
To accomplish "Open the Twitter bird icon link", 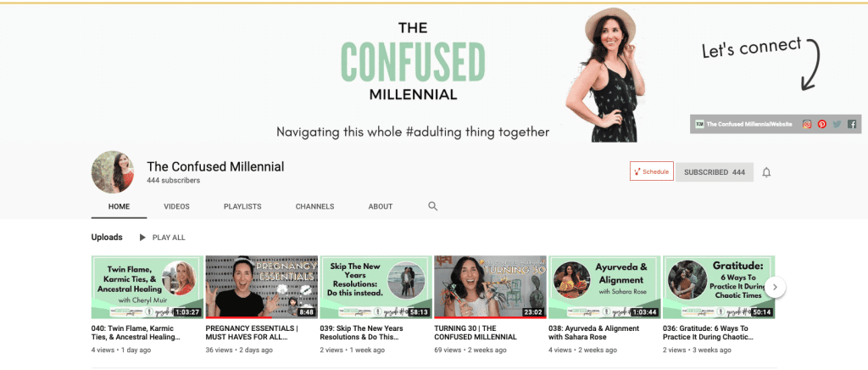I will point(837,124).
